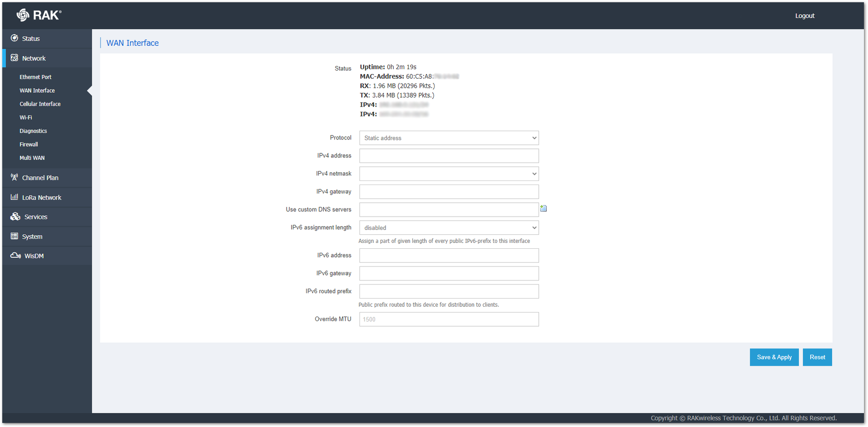
Task: Open Cellular Interface submenu item
Action: 40,104
